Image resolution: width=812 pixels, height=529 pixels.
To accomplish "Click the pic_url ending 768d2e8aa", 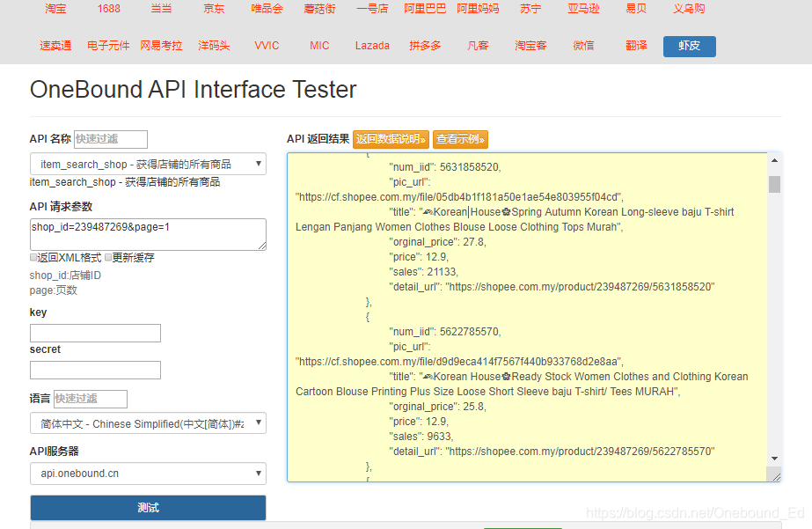I will (459, 362).
